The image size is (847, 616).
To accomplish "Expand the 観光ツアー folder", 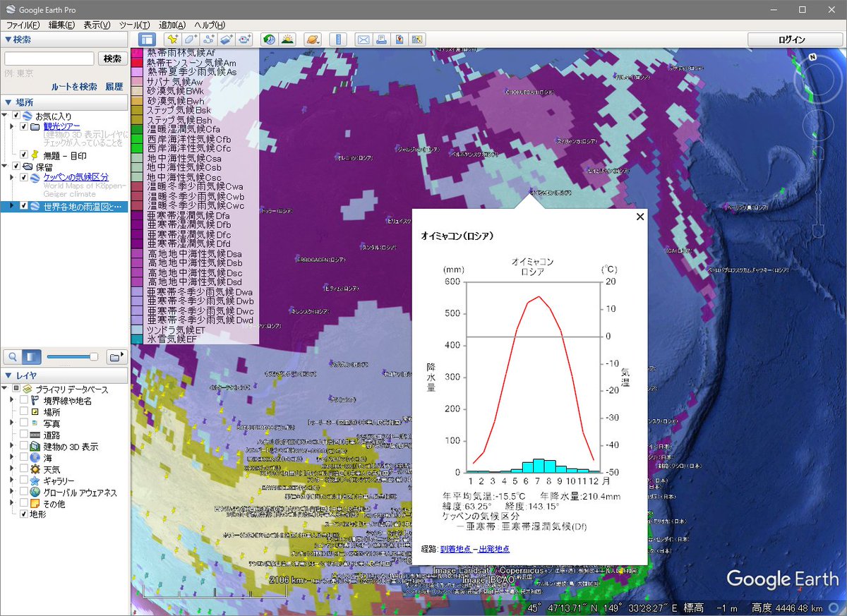I will (12, 126).
